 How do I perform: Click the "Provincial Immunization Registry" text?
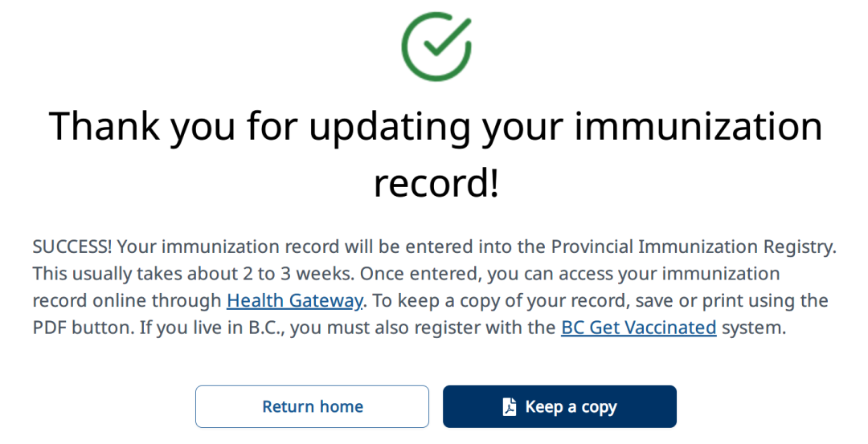(693, 247)
